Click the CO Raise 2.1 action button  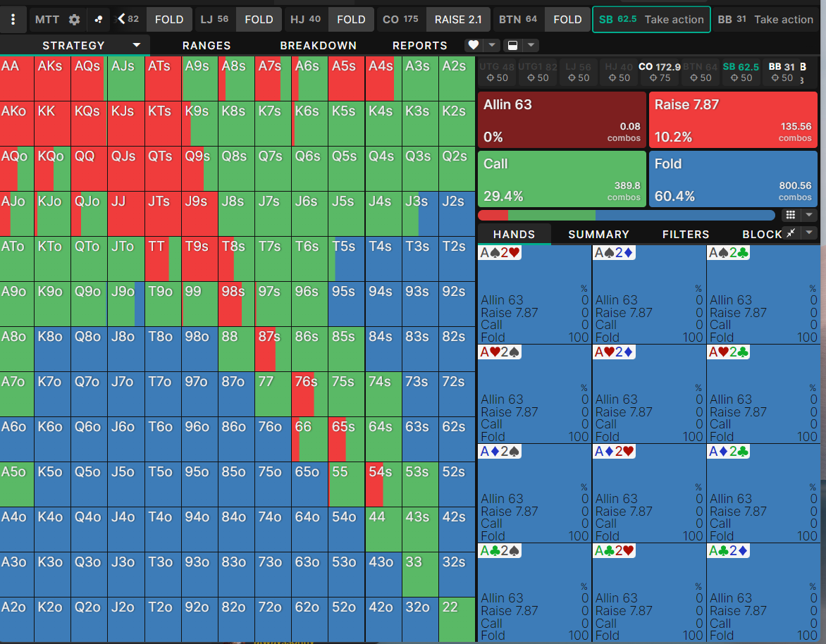pos(457,20)
